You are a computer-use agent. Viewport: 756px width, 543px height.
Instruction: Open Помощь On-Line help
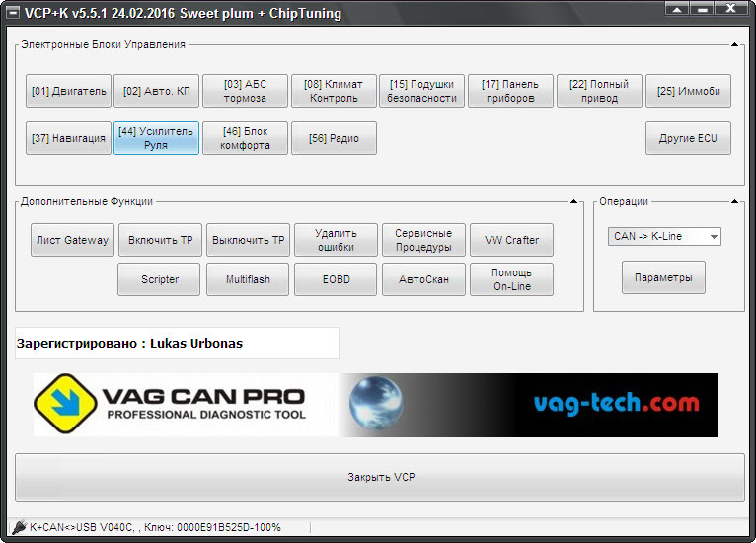point(511,279)
